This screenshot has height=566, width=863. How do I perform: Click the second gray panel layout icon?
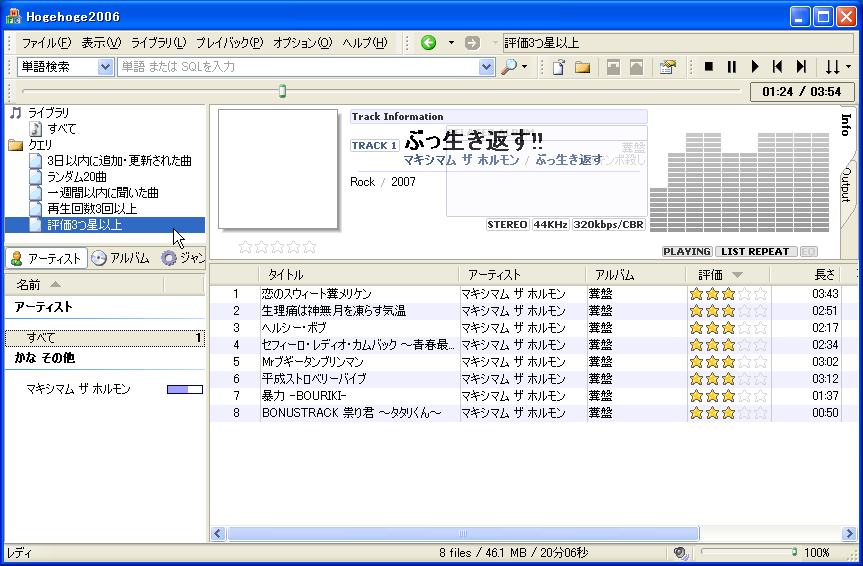tap(636, 67)
